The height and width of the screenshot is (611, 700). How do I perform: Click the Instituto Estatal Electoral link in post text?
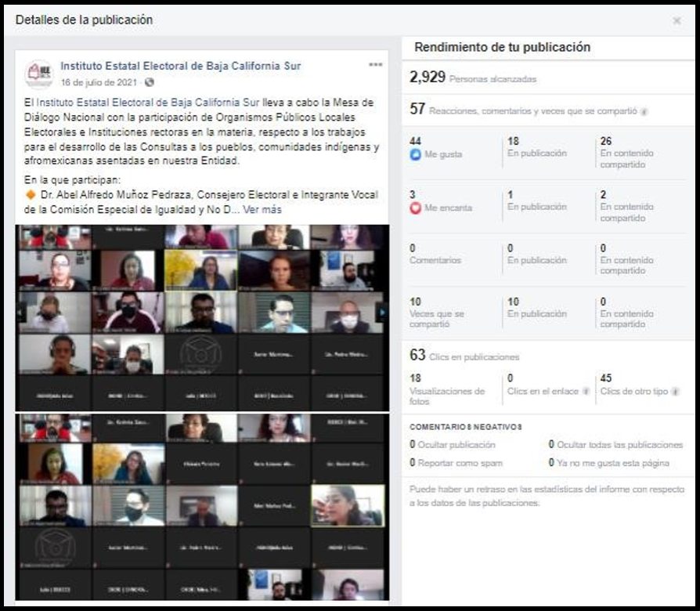click(x=147, y=103)
